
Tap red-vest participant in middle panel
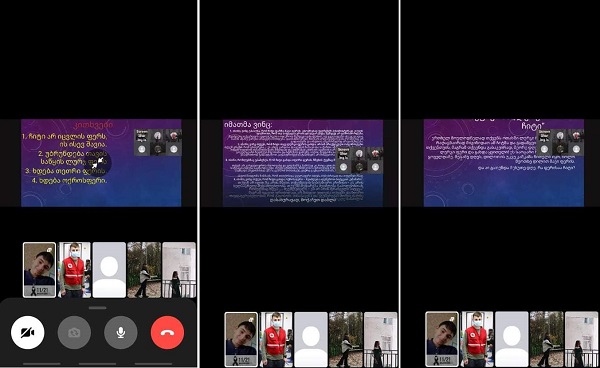[276, 340]
